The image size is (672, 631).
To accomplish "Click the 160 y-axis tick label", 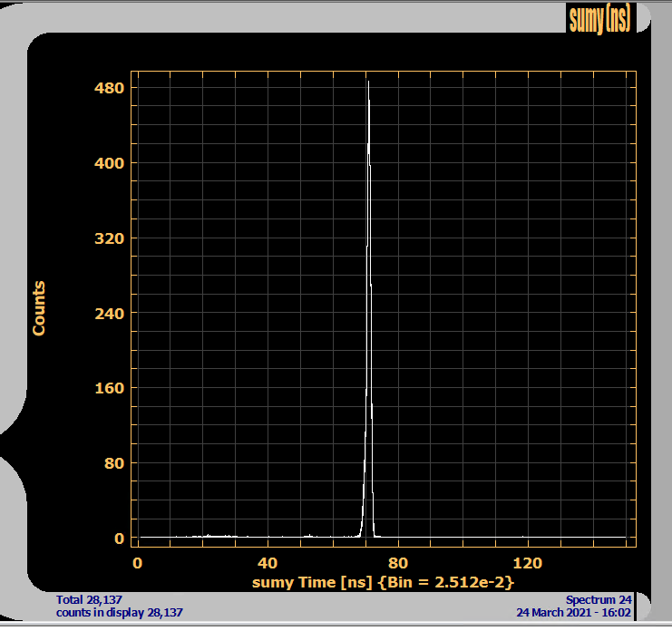I will tap(111, 388).
